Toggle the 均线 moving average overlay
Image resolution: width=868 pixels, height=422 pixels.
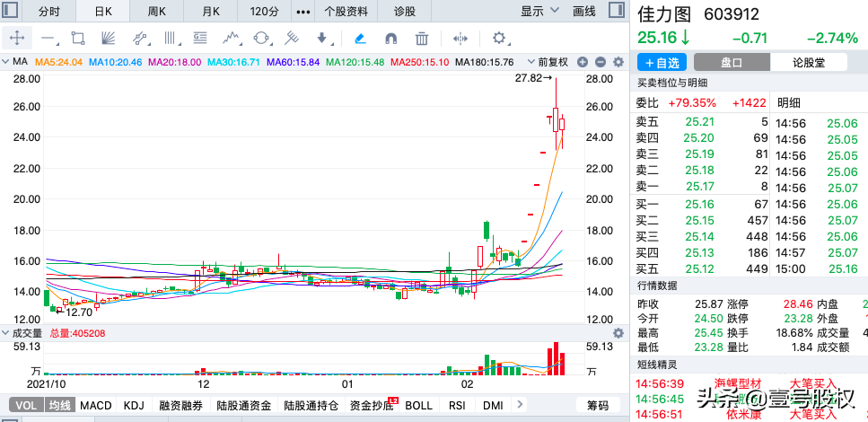click(x=58, y=405)
